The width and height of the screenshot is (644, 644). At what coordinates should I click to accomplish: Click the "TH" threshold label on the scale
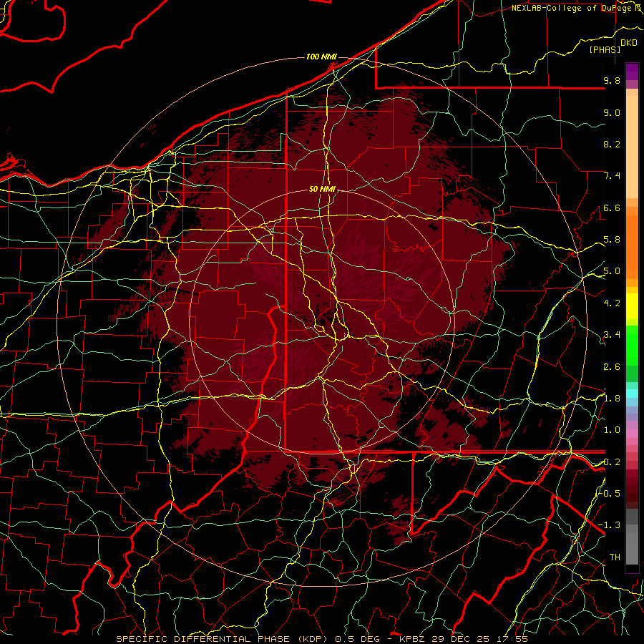[615, 557]
